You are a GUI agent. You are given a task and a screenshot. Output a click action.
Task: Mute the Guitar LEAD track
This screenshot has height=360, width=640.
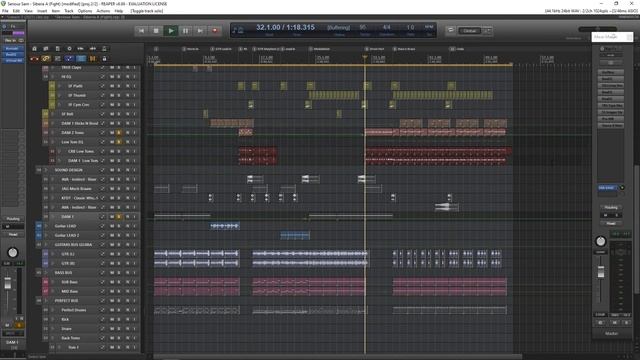(112, 226)
